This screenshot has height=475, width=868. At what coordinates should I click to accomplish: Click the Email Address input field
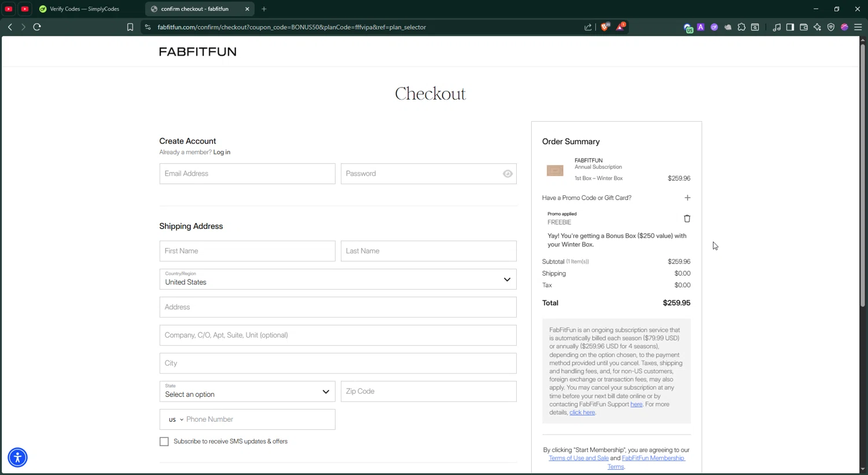tap(247, 174)
